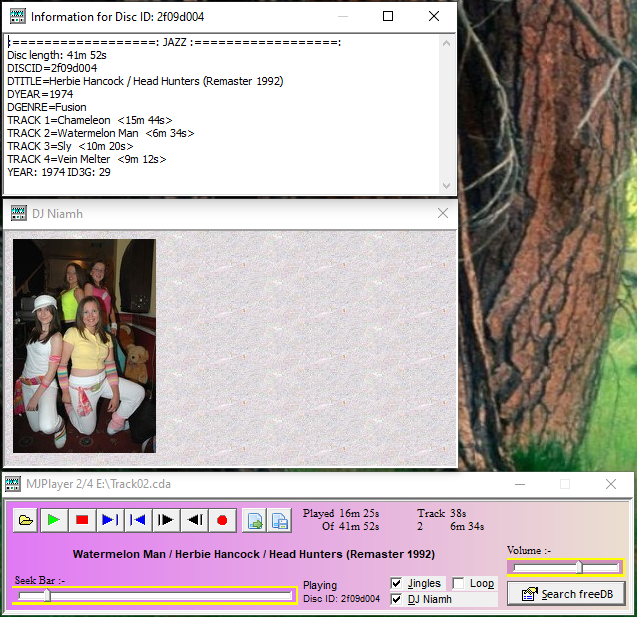Click the 'Disc ID: 2f09d004' status text in player
Image resolution: width=637 pixels, height=617 pixels.
pyautogui.click(x=341, y=599)
